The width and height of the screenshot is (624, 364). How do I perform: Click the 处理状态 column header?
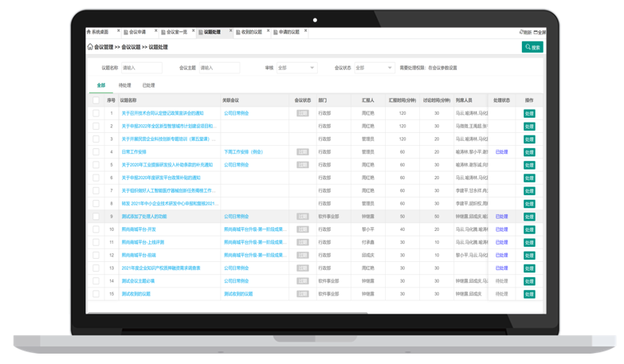501,100
